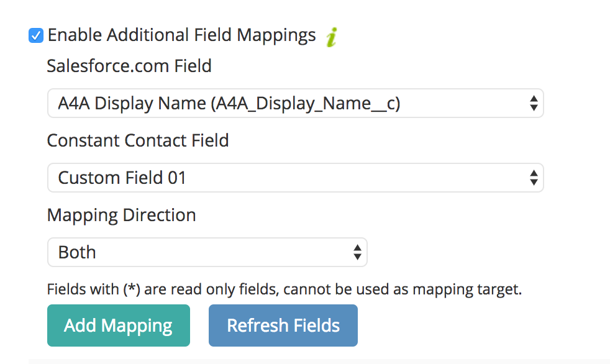
Task: Open the Mapping Direction dropdown
Action: click(x=207, y=252)
